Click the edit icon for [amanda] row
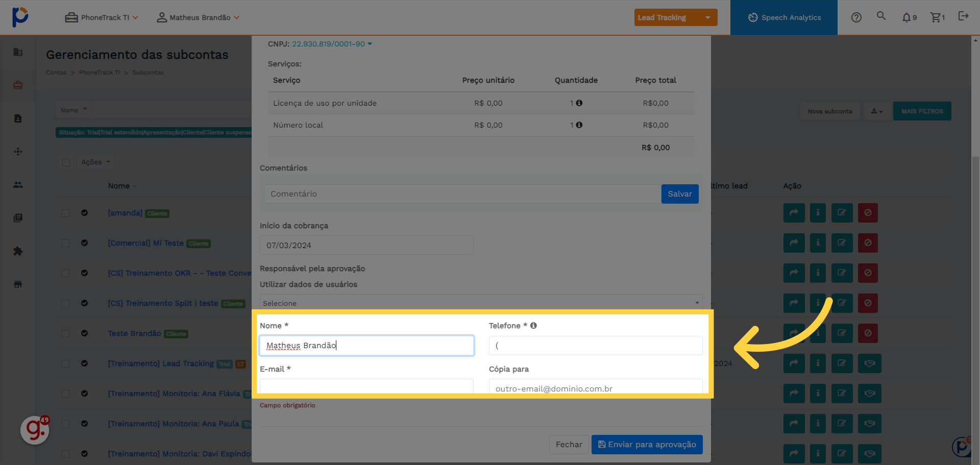The width and height of the screenshot is (980, 465). click(x=842, y=213)
